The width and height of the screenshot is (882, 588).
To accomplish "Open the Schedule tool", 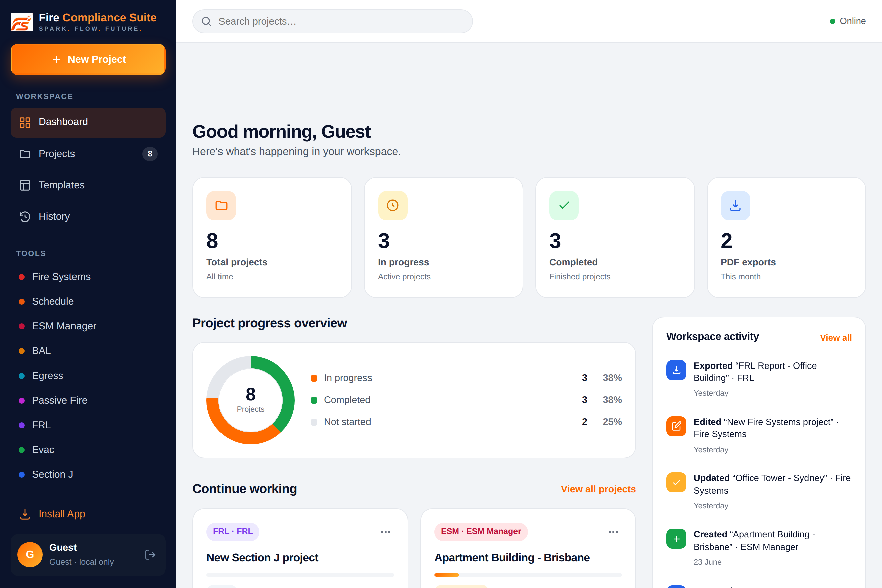I will tap(88, 301).
